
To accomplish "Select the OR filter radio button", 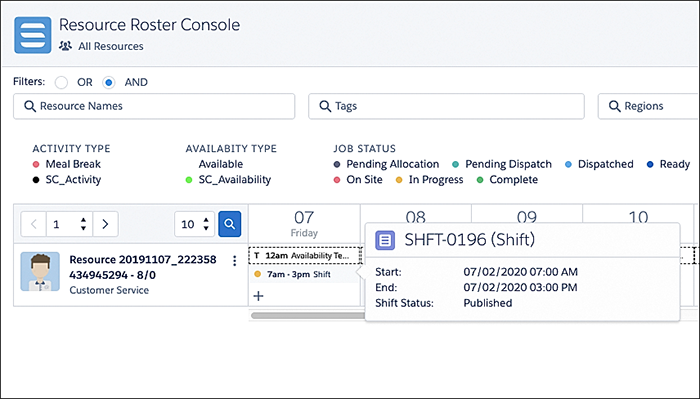I will 61,83.
